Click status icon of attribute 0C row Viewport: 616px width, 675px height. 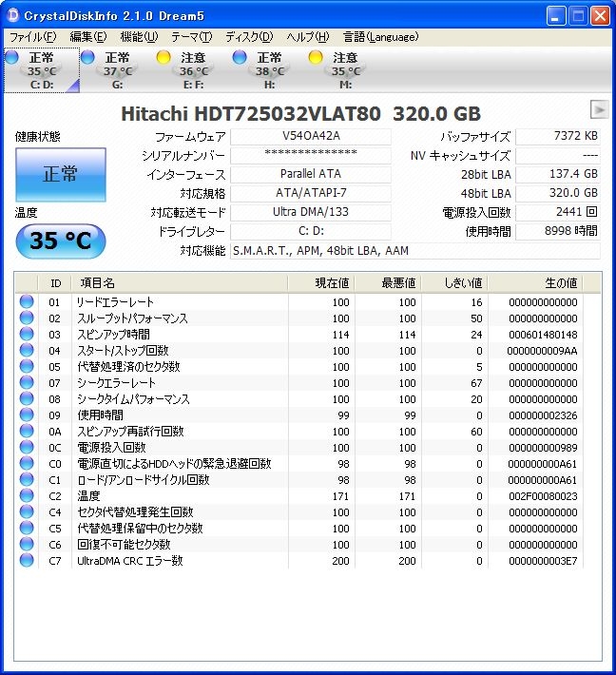(x=27, y=447)
